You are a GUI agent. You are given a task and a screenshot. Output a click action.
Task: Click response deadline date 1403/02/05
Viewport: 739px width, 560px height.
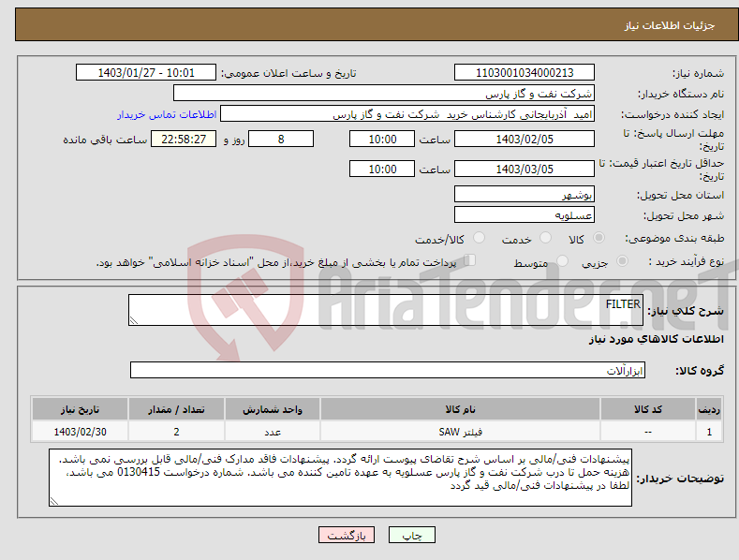point(525,139)
